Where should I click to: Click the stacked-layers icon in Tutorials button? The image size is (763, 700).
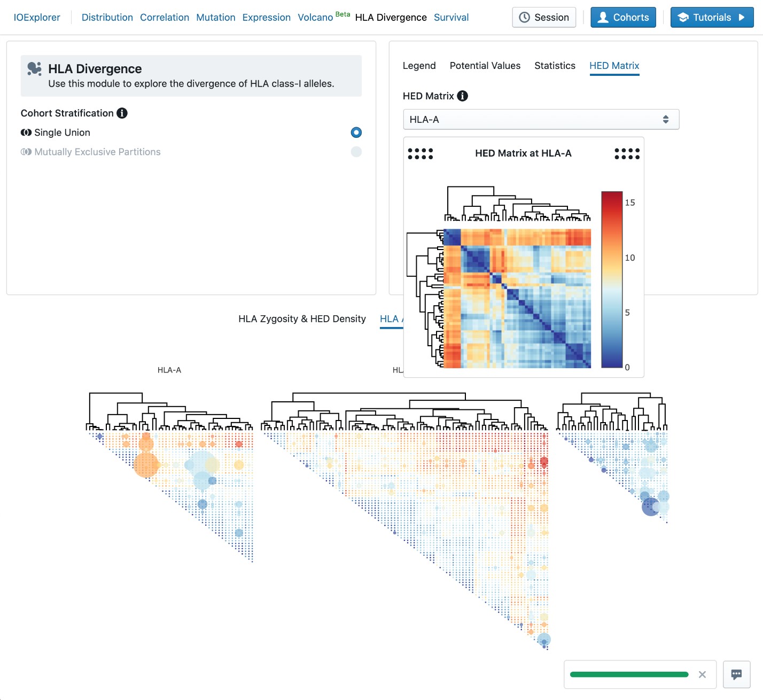(x=683, y=17)
